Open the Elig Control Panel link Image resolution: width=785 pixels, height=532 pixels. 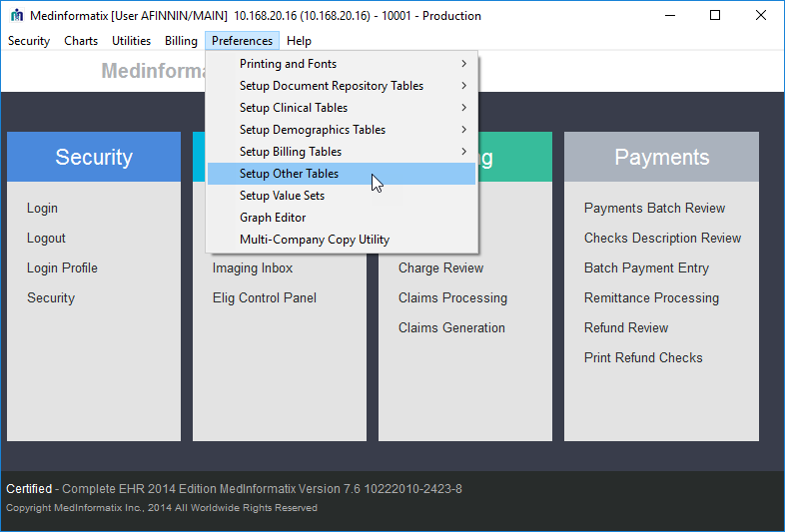click(264, 298)
